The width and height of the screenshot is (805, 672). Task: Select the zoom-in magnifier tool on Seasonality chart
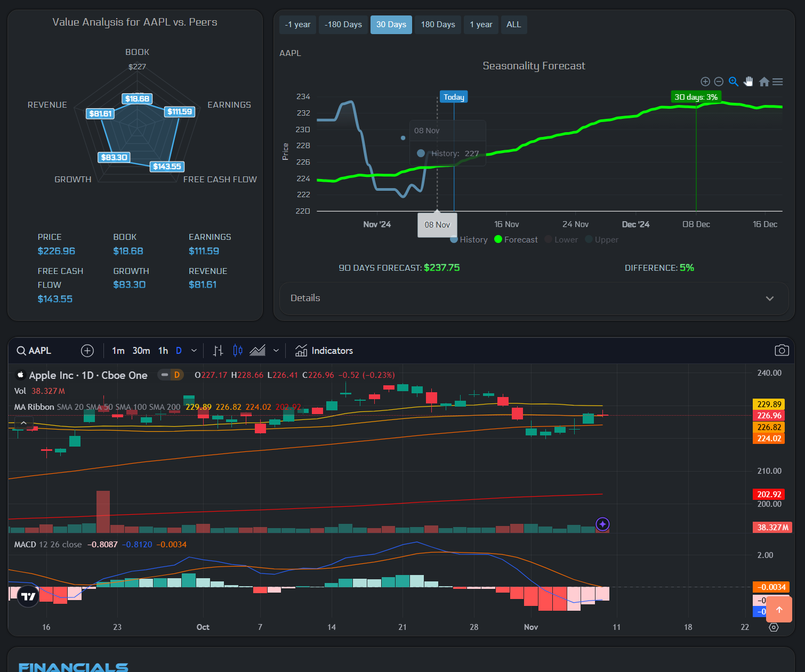734,82
